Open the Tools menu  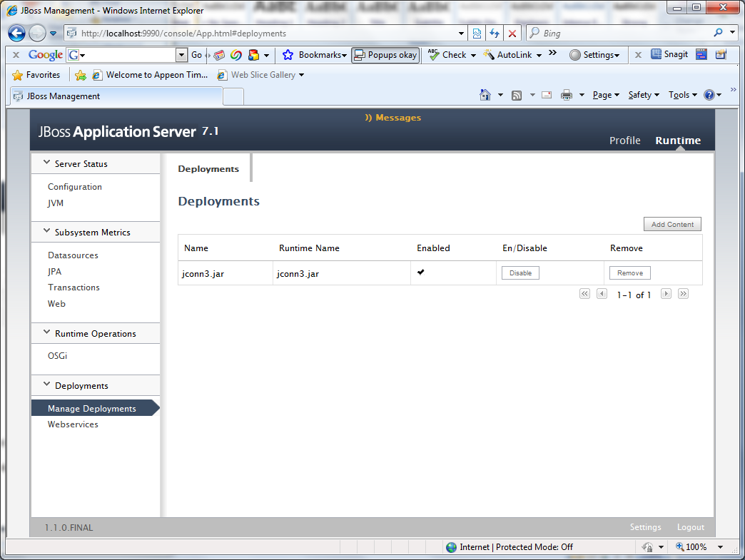683,95
